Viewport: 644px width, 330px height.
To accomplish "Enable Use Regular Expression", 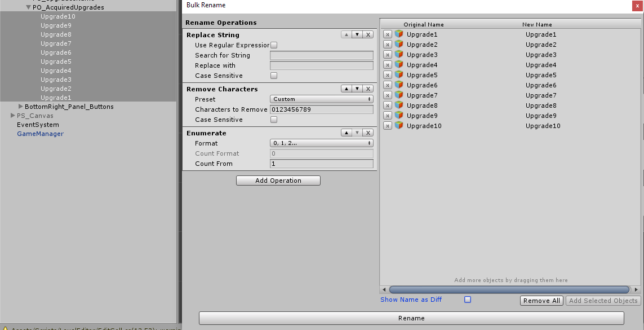I will 274,45.
